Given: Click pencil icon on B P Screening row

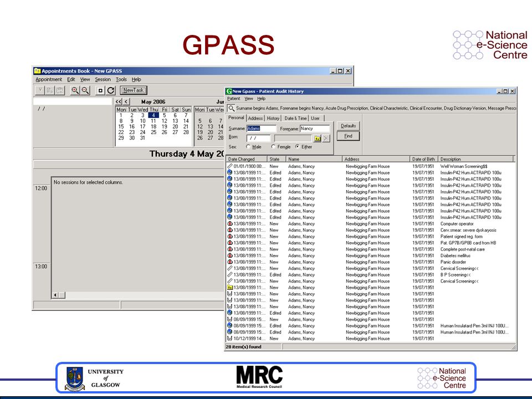Looking at the screenshot, I should pos(229,274).
